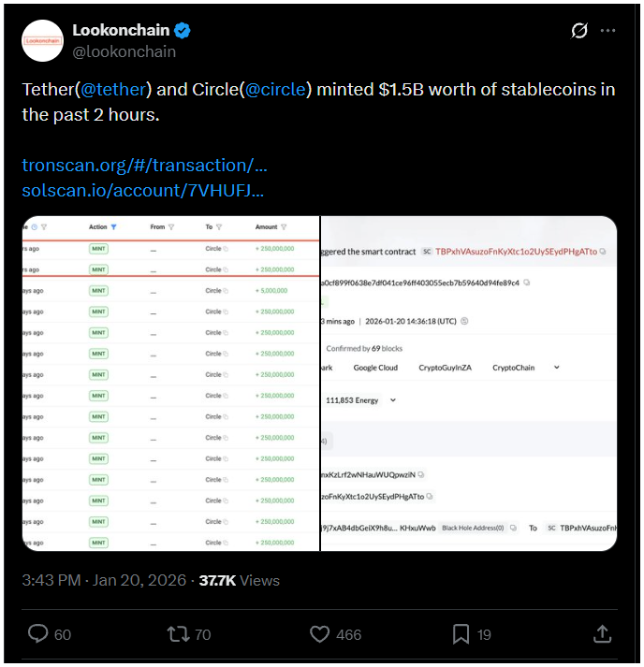This screenshot has width=644, height=667.
Task: Open the tronscan.org transaction link
Action: [144, 166]
